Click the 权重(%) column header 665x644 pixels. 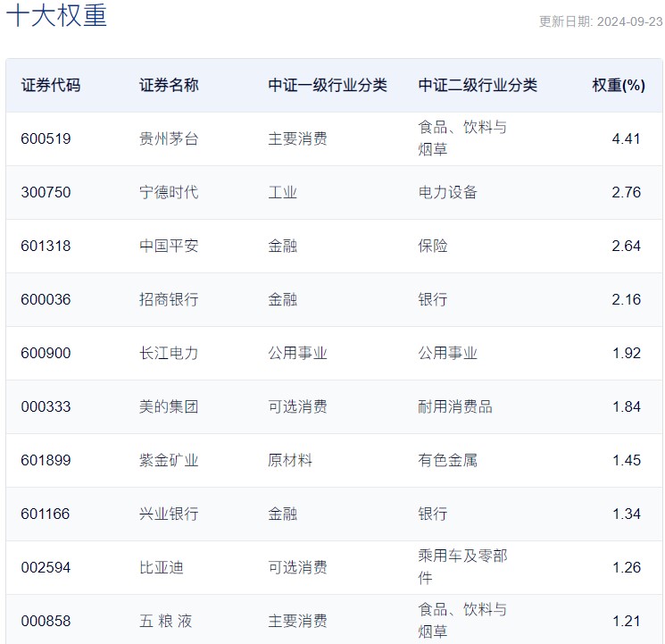pos(619,86)
